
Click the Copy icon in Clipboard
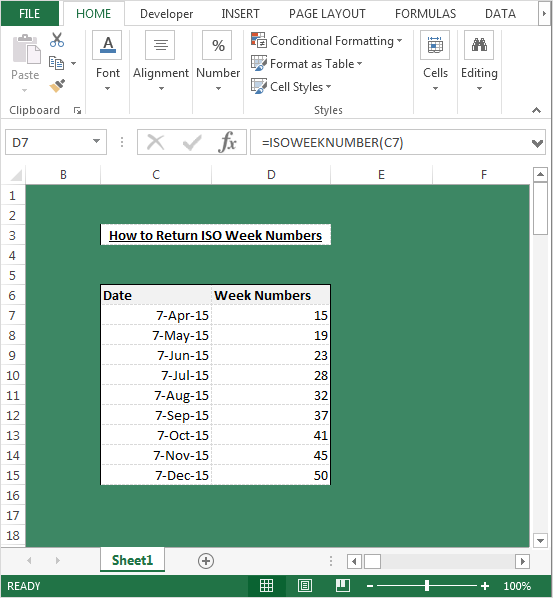[x=56, y=63]
